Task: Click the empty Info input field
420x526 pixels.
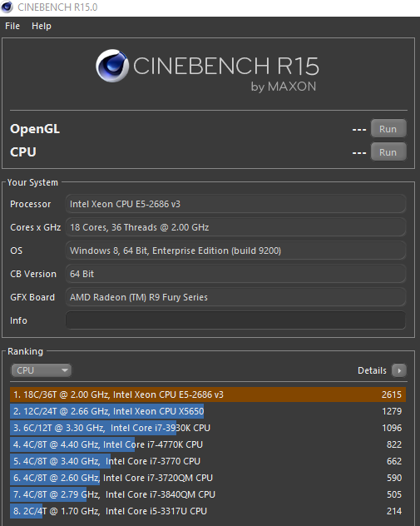Action: click(x=235, y=320)
